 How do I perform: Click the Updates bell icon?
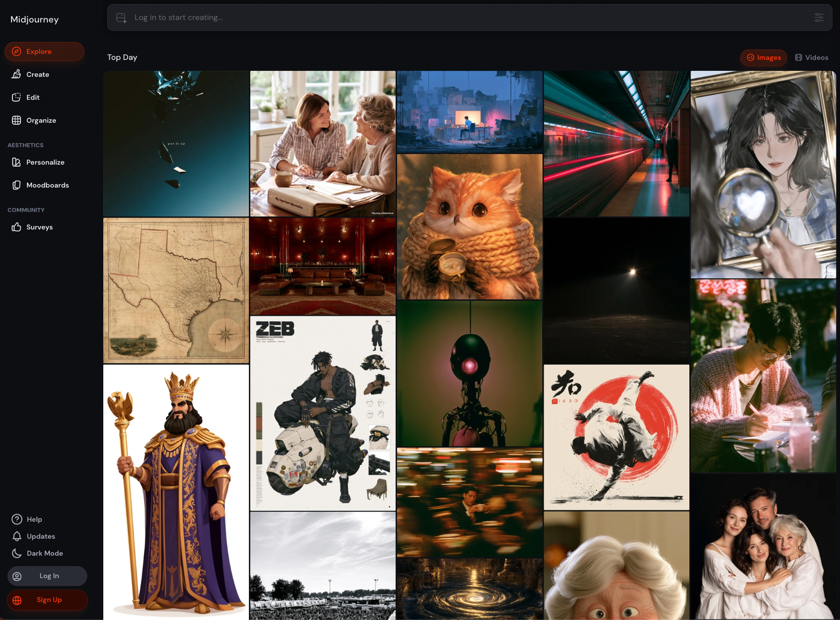[x=17, y=536]
